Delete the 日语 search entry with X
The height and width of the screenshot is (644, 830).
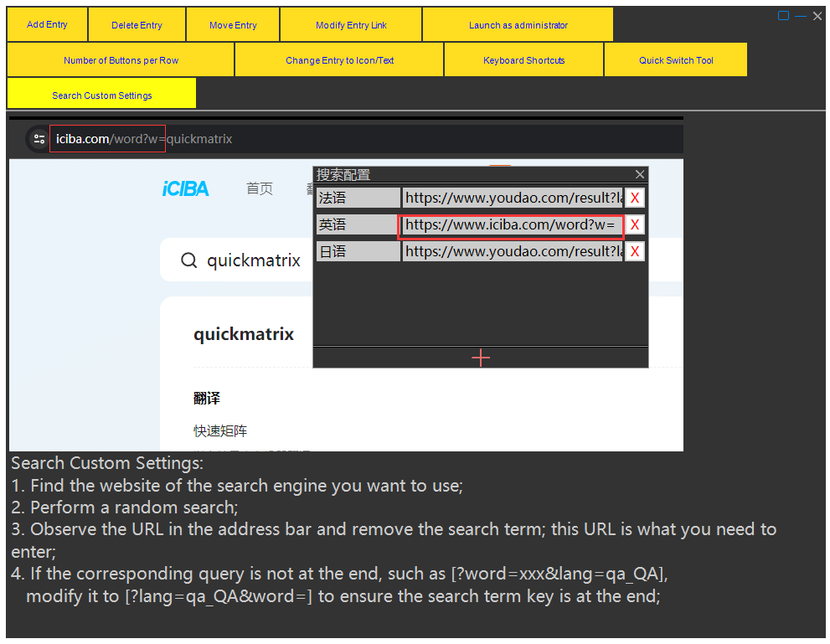635,251
